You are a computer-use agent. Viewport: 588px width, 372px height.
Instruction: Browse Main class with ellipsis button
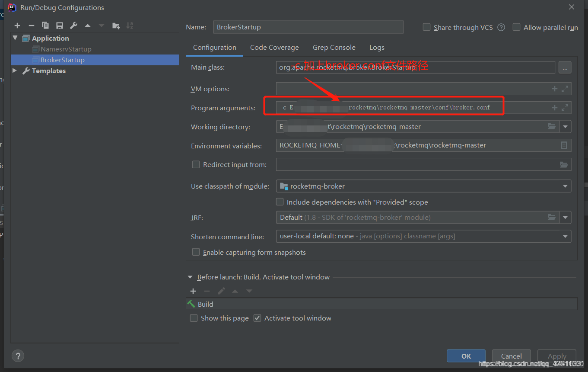pyautogui.click(x=565, y=67)
